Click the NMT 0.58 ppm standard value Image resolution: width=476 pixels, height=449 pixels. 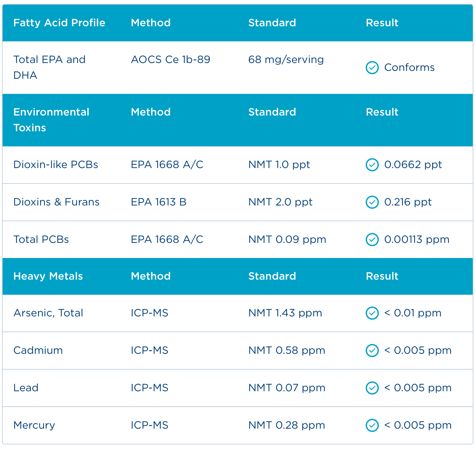pos(287,351)
